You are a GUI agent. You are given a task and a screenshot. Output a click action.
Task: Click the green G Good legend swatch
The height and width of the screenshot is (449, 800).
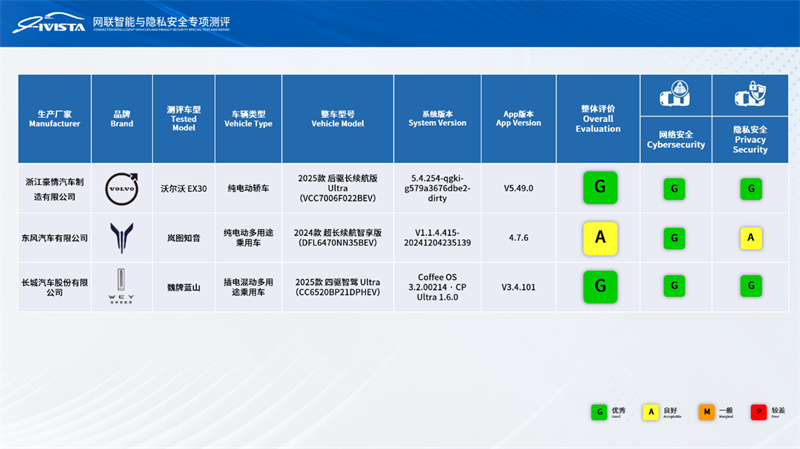[x=599, y=411]
